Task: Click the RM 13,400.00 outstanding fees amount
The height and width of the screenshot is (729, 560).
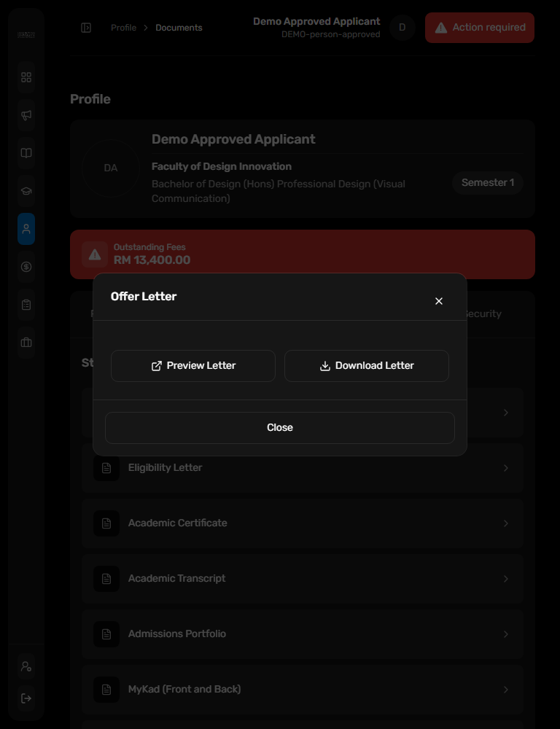Action: pyautogui.click(x=152, y=260)
